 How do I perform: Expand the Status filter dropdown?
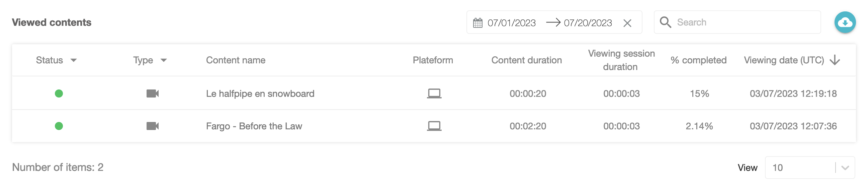pos(74,60)
